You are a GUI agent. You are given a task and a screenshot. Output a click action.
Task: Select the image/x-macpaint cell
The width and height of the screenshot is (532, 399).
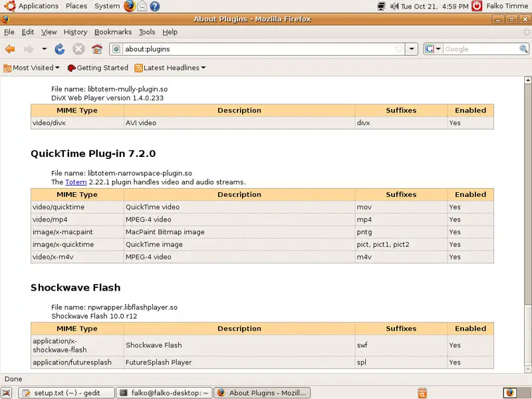tap(77, 232)
